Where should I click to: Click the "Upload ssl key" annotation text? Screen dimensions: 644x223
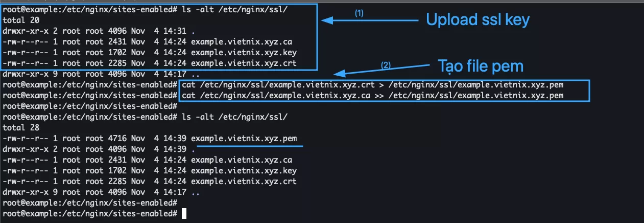coord(478,20)
